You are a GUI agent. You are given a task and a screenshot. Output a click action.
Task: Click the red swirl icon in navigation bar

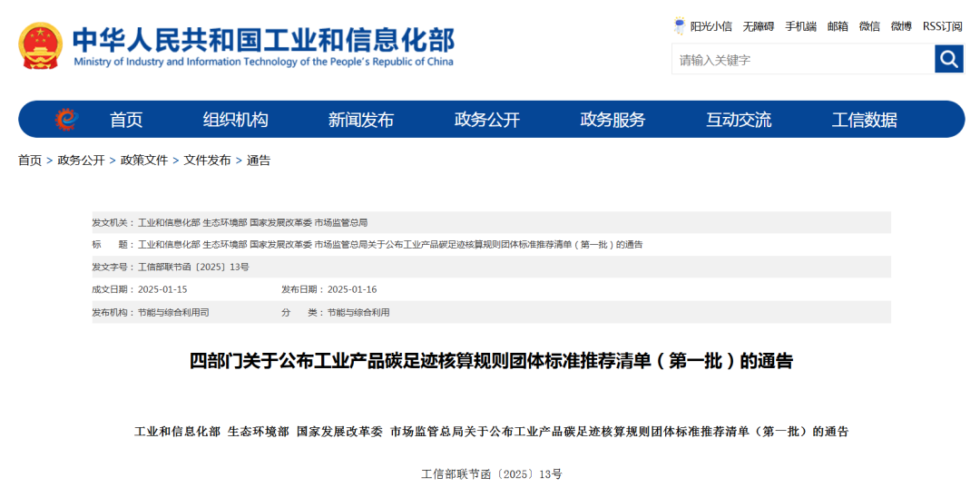point(65,119)
